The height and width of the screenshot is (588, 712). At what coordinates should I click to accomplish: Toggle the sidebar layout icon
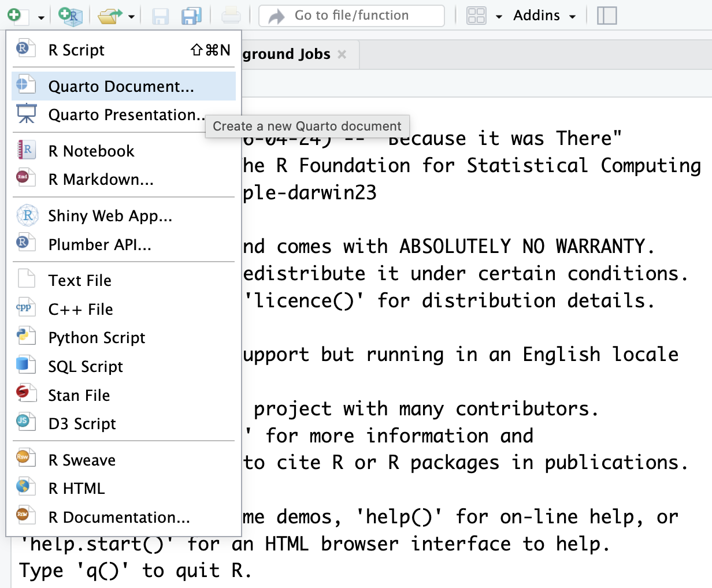pos(607,16)
